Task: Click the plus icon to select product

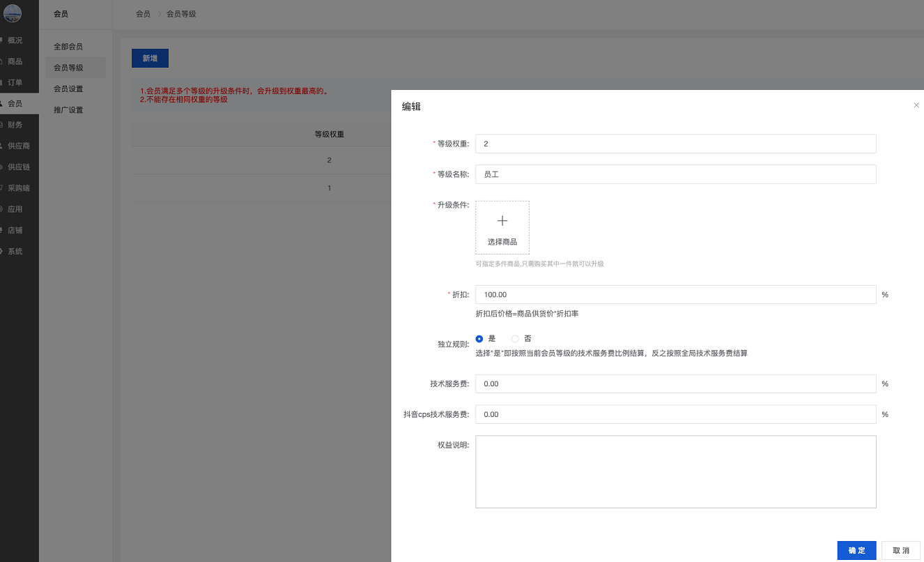Action: pyautogui.click(x=502, y=221)
